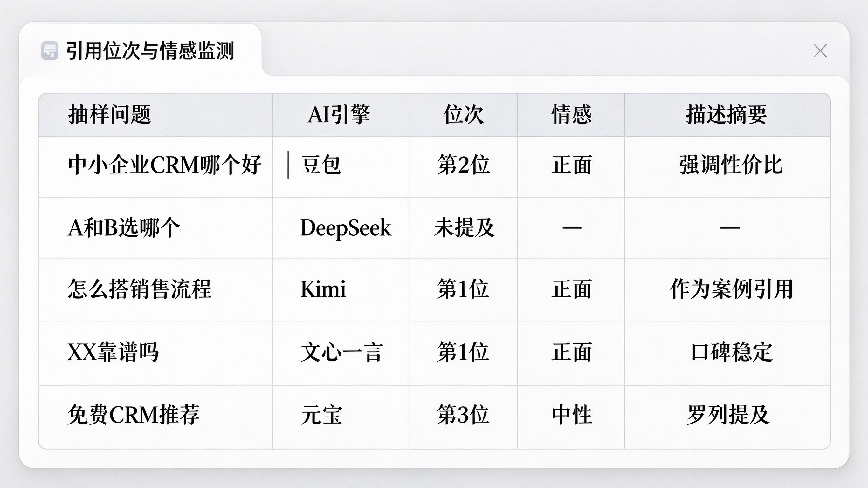868x488 pixels.
Task: Click the AI引擎 column header
Action: [x=341, y=115]
